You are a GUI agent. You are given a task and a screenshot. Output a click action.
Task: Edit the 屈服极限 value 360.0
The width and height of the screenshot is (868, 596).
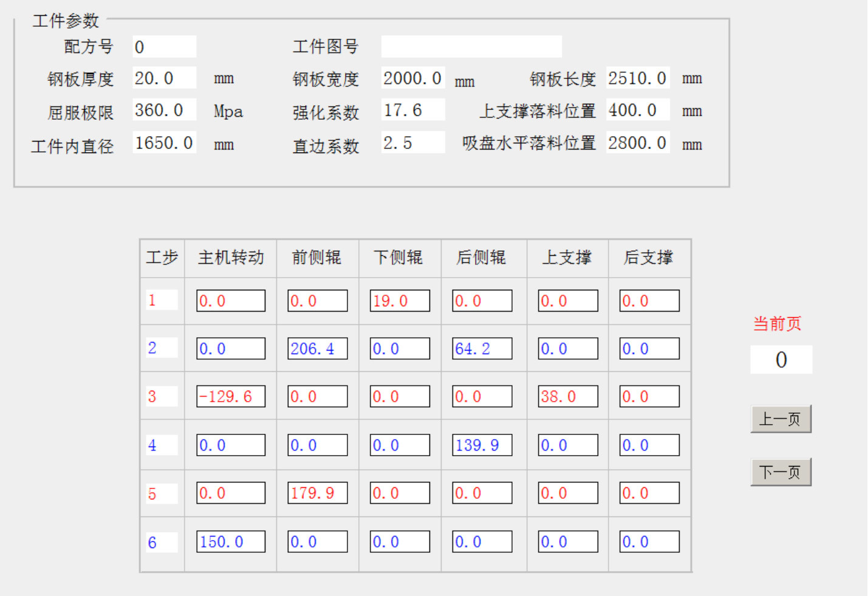pyautogui.click(x=164, y=111)
